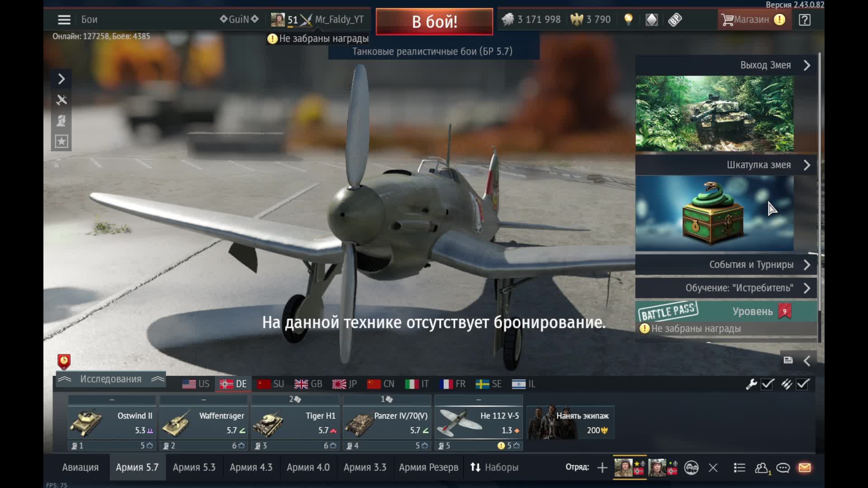
Task: Open the weapons customization sidebar icon
Action: 61,100
